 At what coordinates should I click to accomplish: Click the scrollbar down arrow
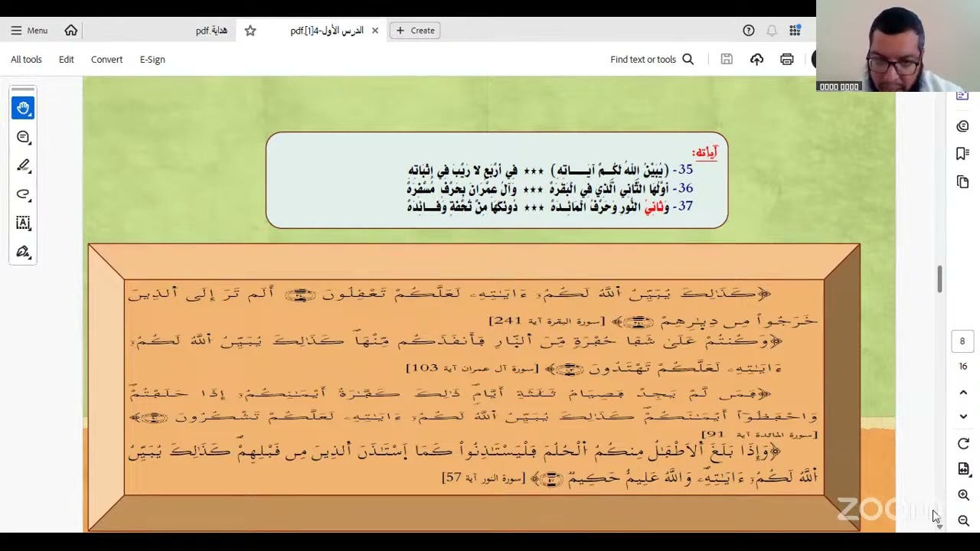939,527
